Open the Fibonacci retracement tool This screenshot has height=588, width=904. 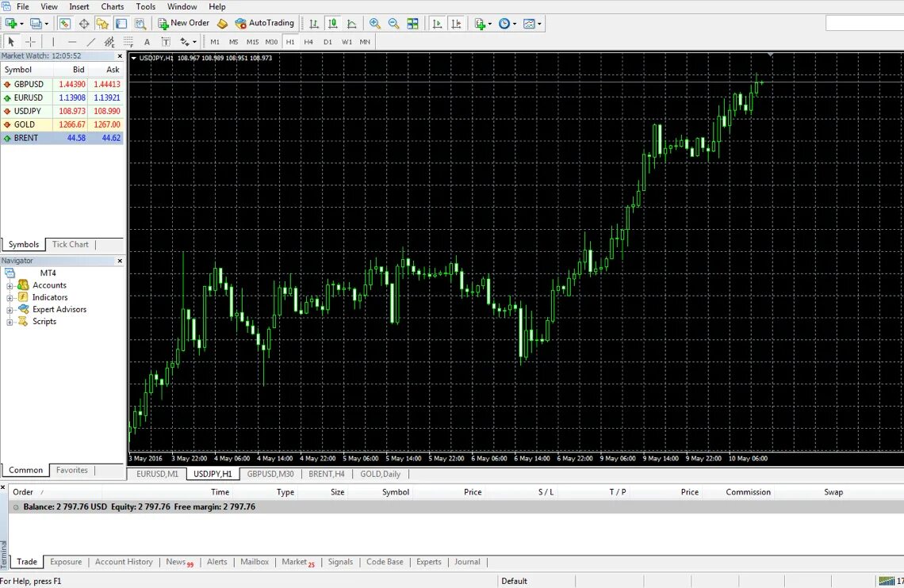point(128,41)
